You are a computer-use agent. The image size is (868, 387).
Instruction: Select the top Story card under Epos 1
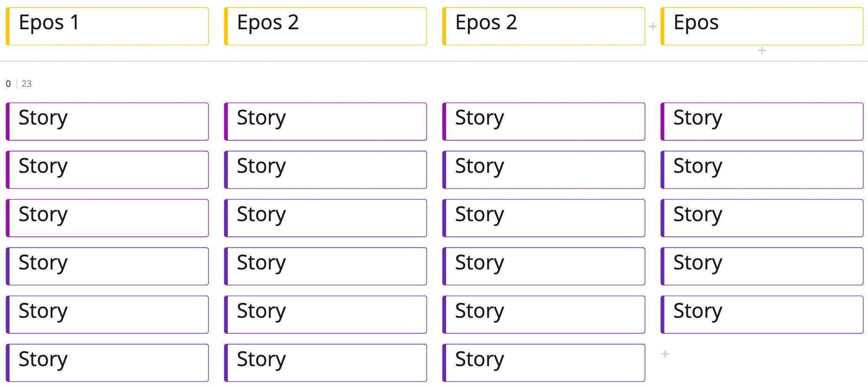point(107,121)
